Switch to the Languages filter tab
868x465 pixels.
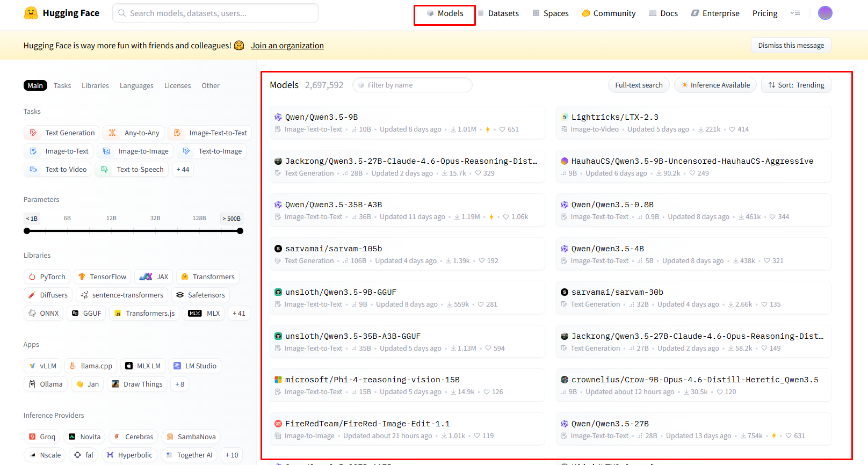pyautogui.click(x=136, y=85)
